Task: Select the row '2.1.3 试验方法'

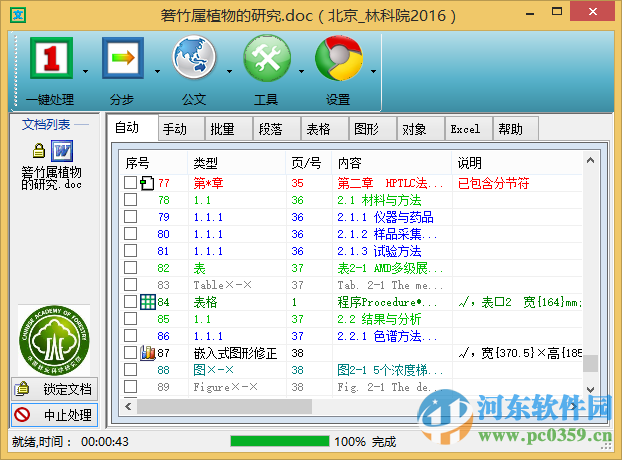Action: [351, 251]
